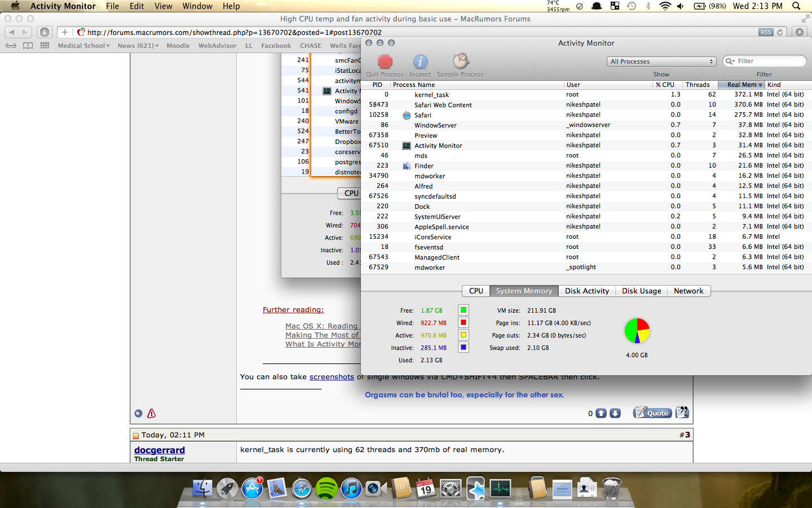Sort by the PID column header
812x508 pixels.
[377, 85]
